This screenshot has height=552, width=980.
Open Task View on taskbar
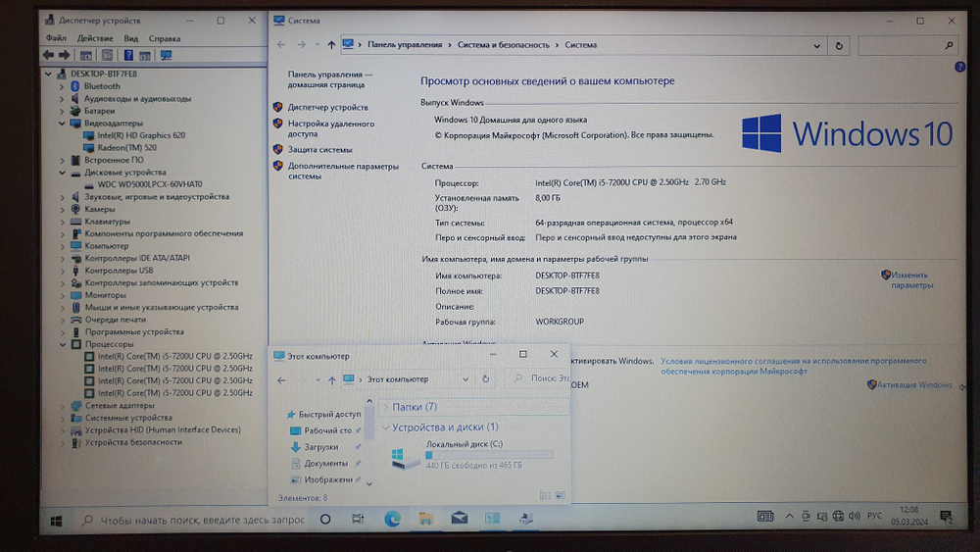coord(358,519)
